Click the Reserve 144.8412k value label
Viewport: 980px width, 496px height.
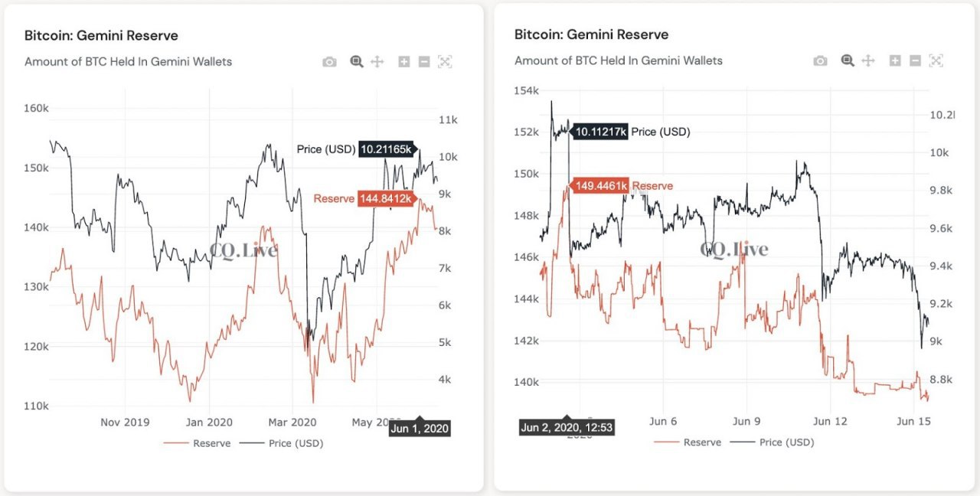(385, 199)
